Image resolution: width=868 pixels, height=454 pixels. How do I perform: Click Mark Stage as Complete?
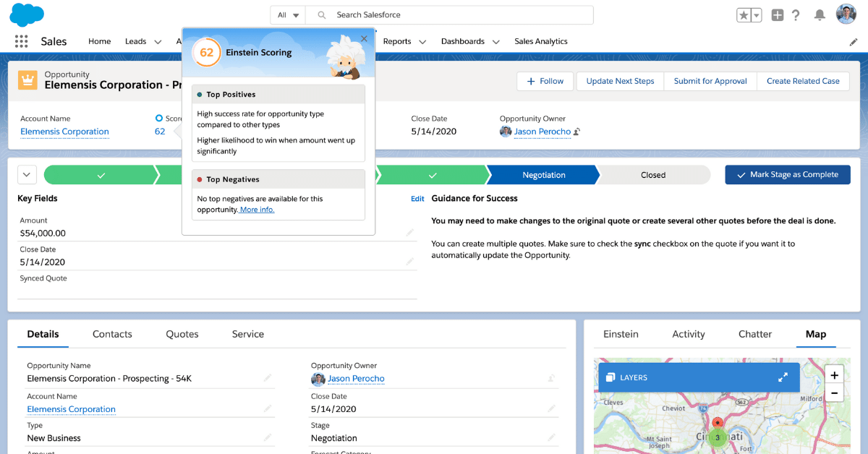click(x=788, y=175)
